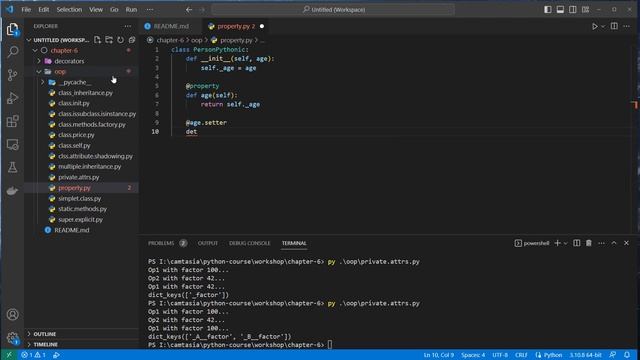Change line endings via CRLF
Viewport: 640px width, 360px height.
pyautogui.click(x=521, y=355)
